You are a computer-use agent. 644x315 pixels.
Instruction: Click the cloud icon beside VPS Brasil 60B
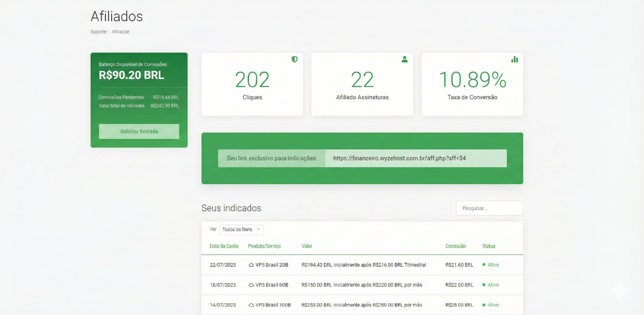click(x=251, y=285)
